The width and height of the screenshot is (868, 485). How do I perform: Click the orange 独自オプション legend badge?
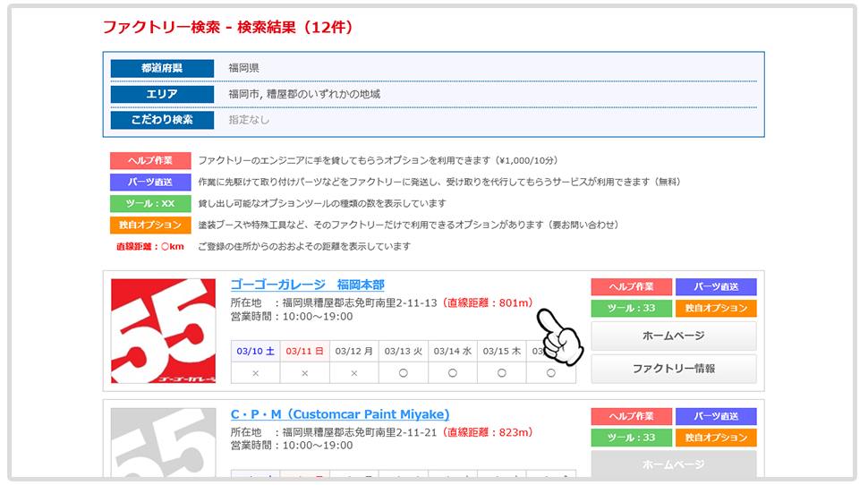tap(150, 225)
